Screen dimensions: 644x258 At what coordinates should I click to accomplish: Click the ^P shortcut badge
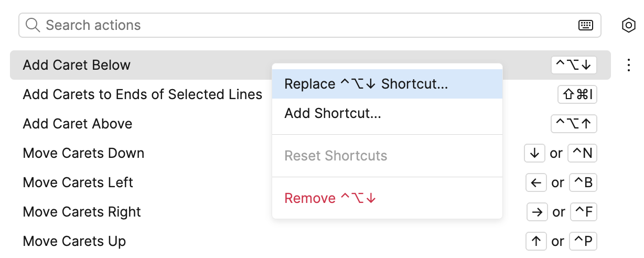[x=582, y=241]
